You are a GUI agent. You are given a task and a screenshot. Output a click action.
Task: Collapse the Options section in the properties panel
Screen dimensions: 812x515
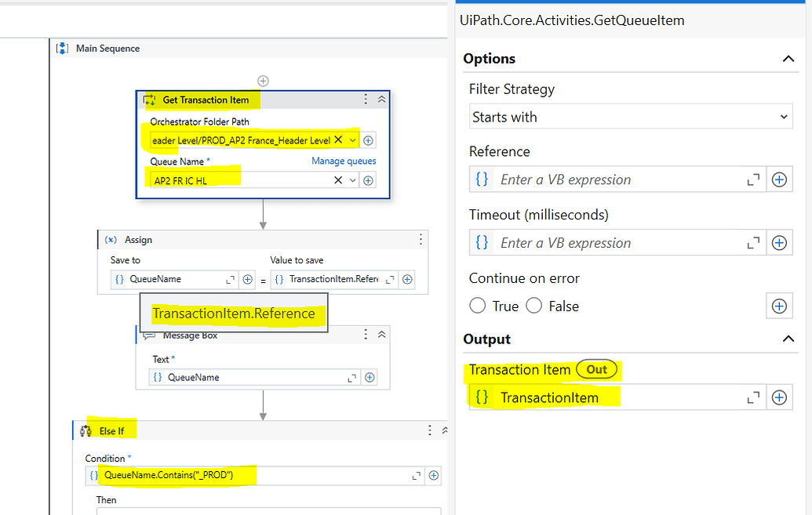pos(788,58)
